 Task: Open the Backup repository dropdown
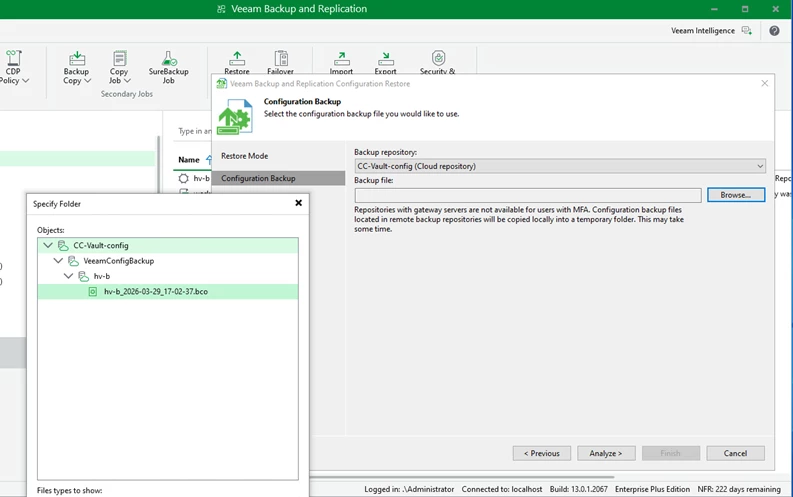point(560,166)
